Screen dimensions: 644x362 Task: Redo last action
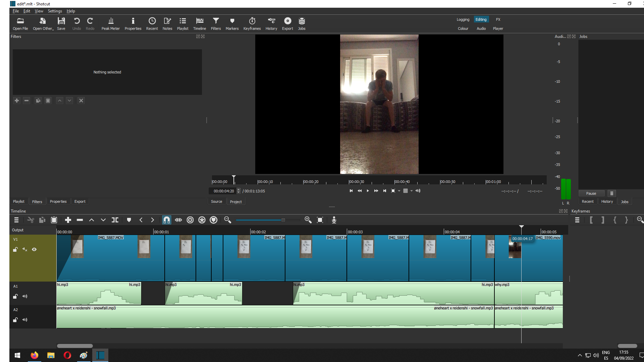(x=90, y=24)
